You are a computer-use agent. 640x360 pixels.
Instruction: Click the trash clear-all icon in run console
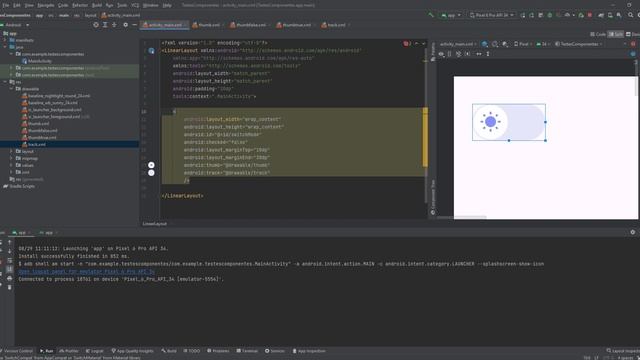tap(9, 287)
